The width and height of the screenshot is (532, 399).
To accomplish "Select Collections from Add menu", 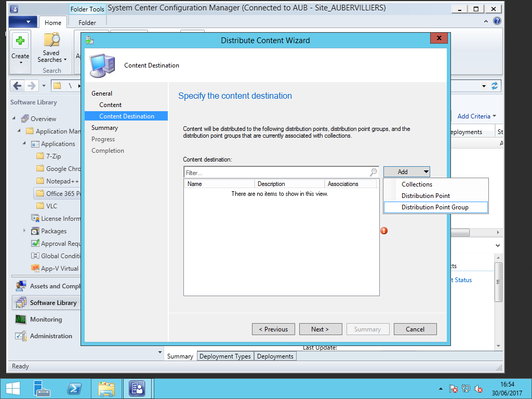I will pos(436,184).
